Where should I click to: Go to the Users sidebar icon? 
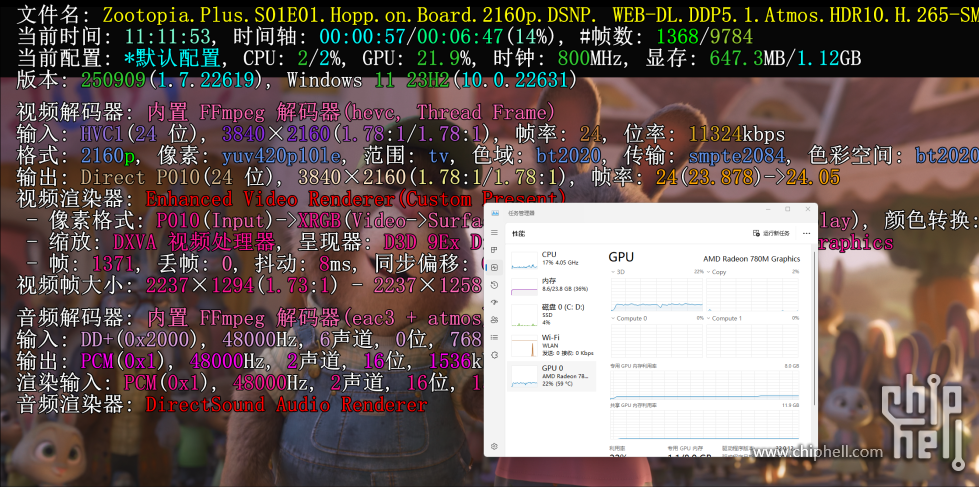(494, 320)
